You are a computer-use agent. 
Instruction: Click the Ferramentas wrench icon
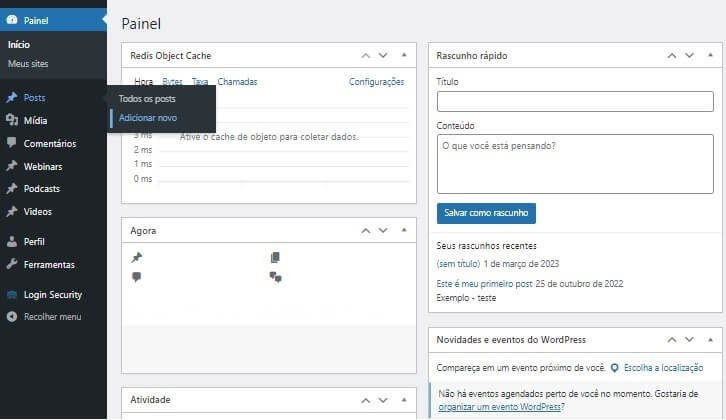tap(12, 264)
